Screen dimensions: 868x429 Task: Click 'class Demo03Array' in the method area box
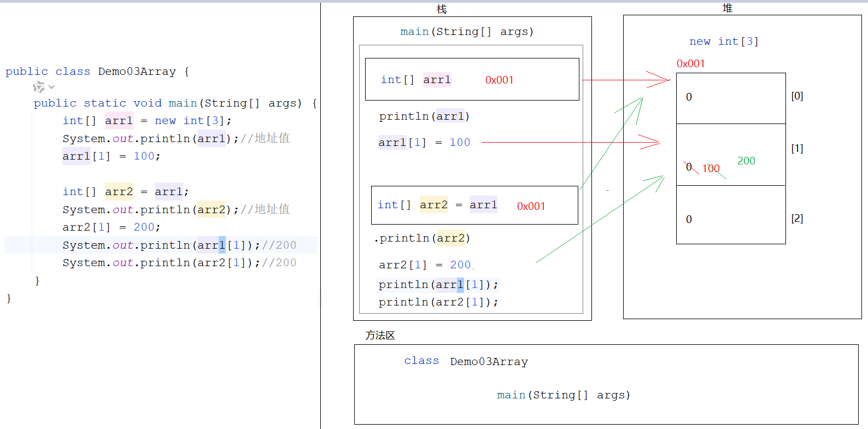[x=466, y=361]
